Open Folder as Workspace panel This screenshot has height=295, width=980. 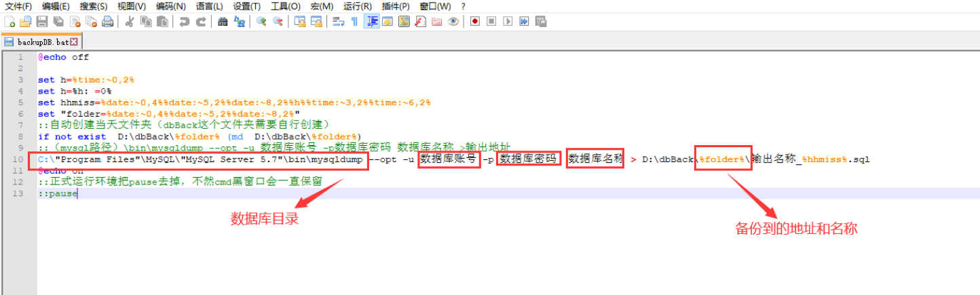(x=436, y=22)
